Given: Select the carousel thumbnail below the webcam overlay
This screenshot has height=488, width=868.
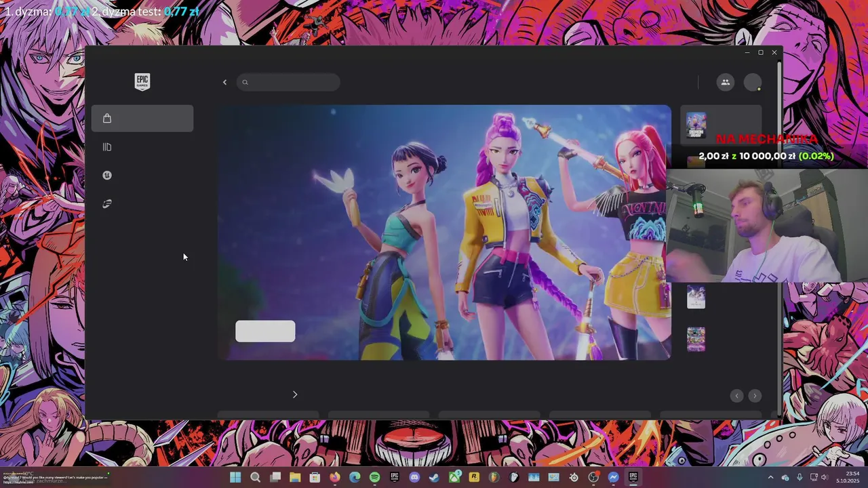Looking at the screenshot, I should click(696, 297).
